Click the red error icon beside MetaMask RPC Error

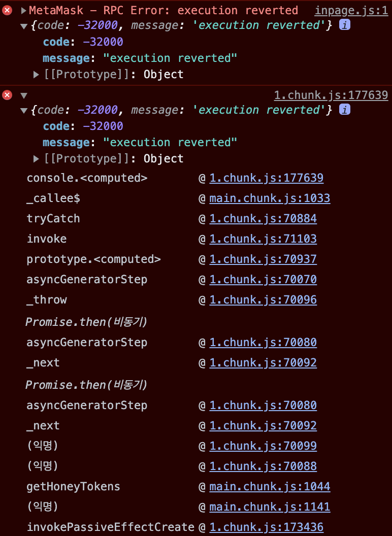(x=7, y=10)
